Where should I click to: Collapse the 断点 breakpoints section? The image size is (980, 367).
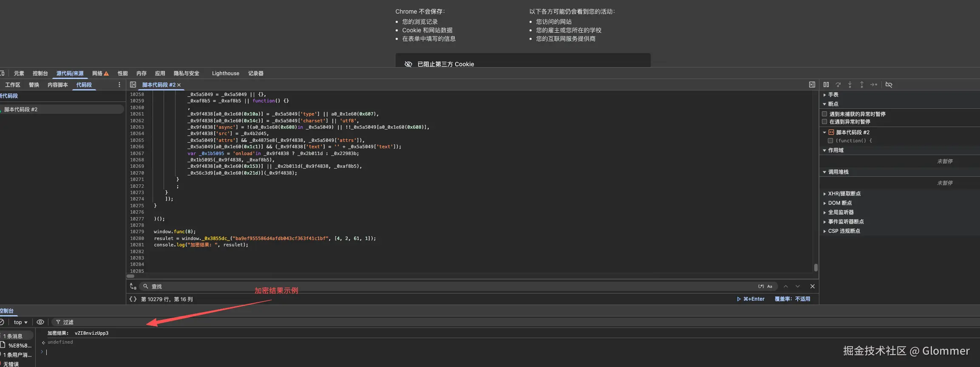point(824,104)
